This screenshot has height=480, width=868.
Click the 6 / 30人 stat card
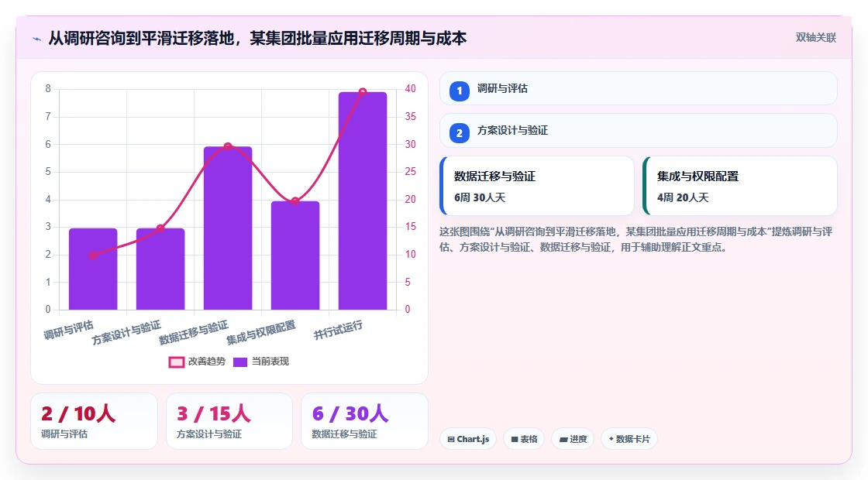(x=364, y=421)
